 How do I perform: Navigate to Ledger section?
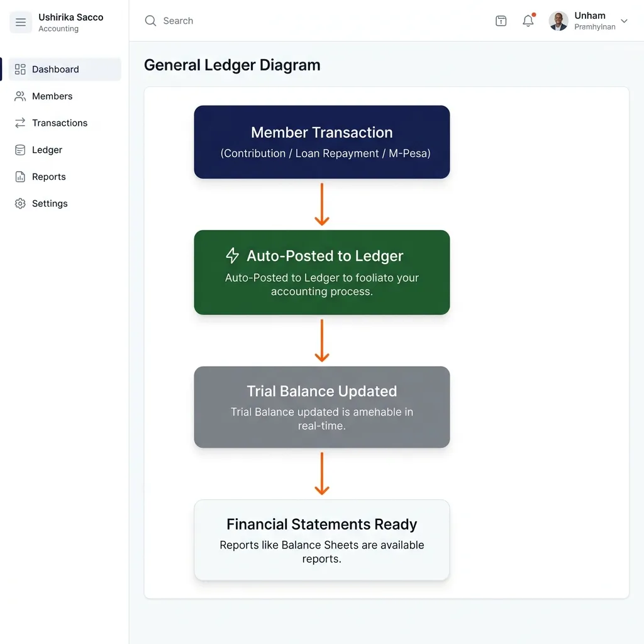tap(65, 150)
